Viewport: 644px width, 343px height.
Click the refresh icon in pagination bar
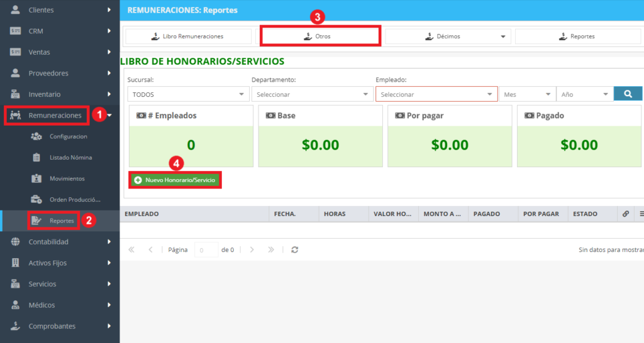(294, 249)
